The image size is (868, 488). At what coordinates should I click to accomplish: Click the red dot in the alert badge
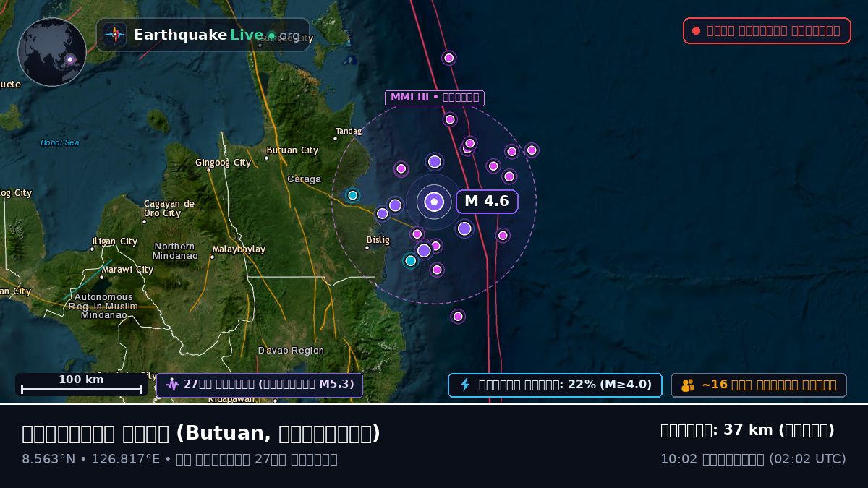696,31
